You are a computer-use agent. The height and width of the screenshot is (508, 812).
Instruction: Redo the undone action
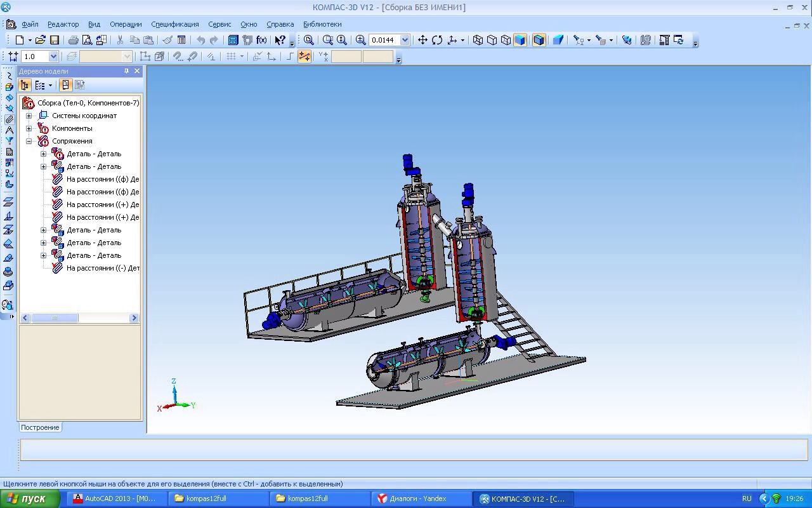coord(214,40)
